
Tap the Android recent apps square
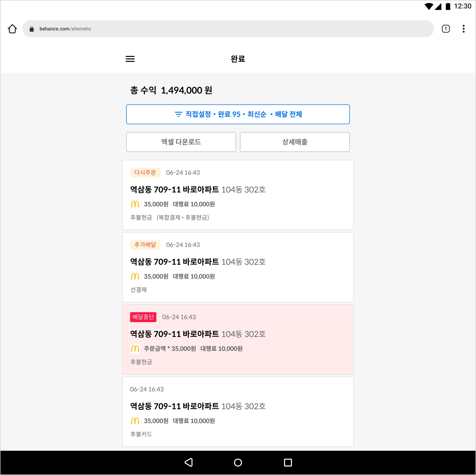click(x=288, y=462)
